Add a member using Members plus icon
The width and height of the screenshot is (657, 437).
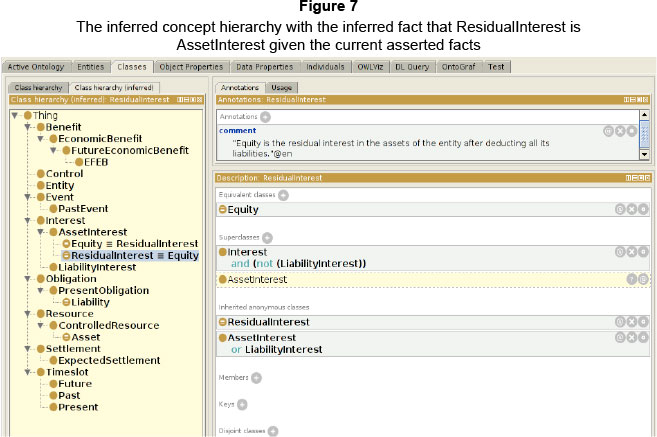[256, 377]
